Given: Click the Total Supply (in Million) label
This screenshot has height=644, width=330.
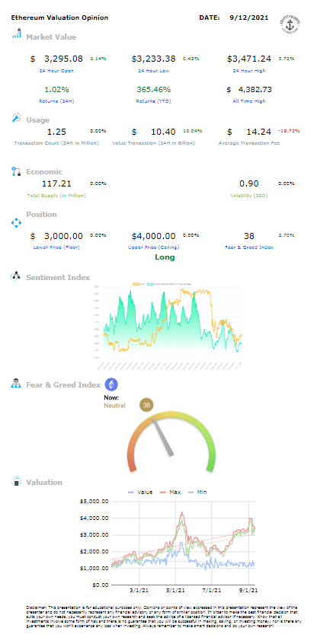Looking at the screenshot, I should 56,196.
